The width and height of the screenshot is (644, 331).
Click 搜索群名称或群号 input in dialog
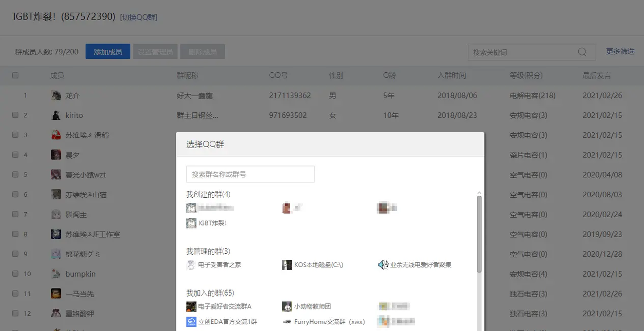pyautogui.click(x=250, y=174)
